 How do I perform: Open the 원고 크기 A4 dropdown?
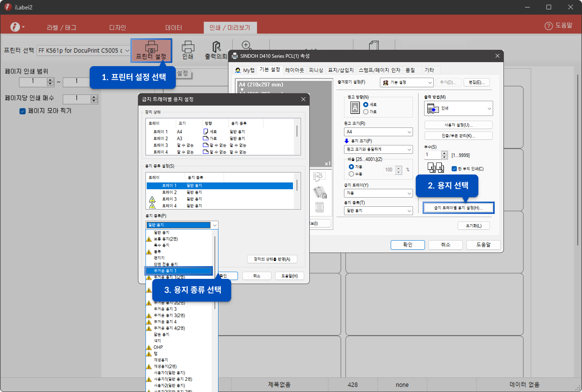click(378, 132)
